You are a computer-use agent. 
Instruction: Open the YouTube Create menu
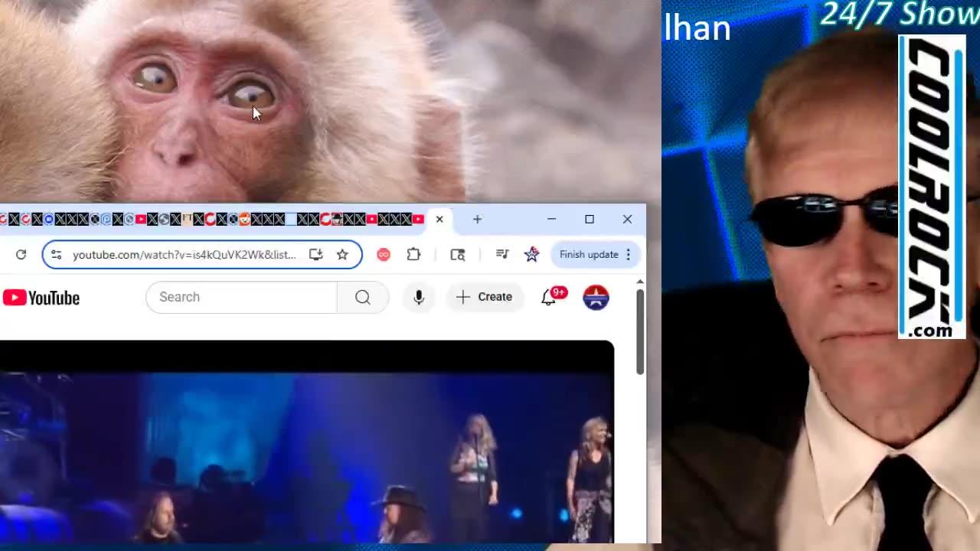coord(484,297)
